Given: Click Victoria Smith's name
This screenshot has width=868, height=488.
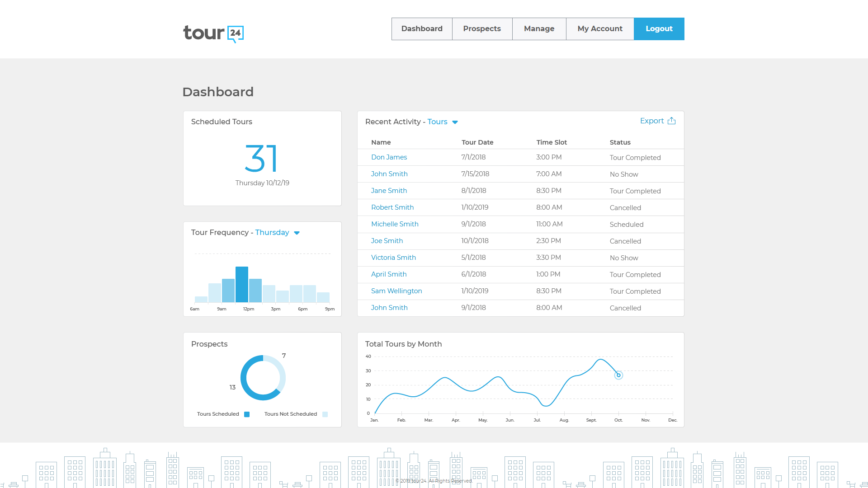Looking at the screenshot, I should point(393,258).
